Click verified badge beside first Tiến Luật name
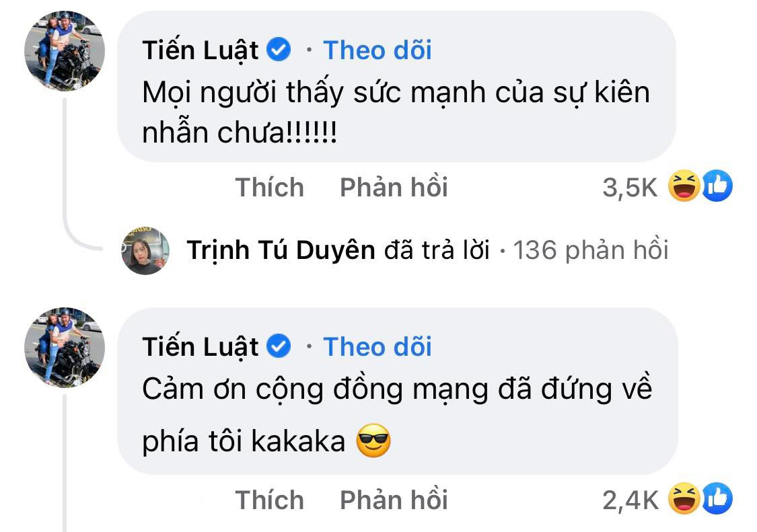Screen dimensions: 757x532 point(279,50)
